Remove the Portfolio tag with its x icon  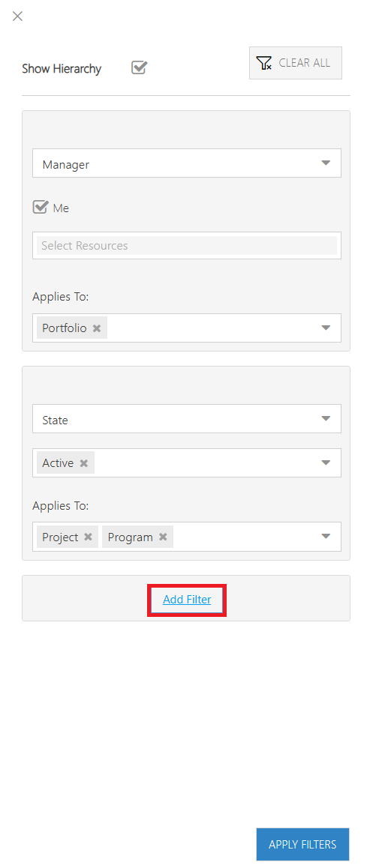97,328
